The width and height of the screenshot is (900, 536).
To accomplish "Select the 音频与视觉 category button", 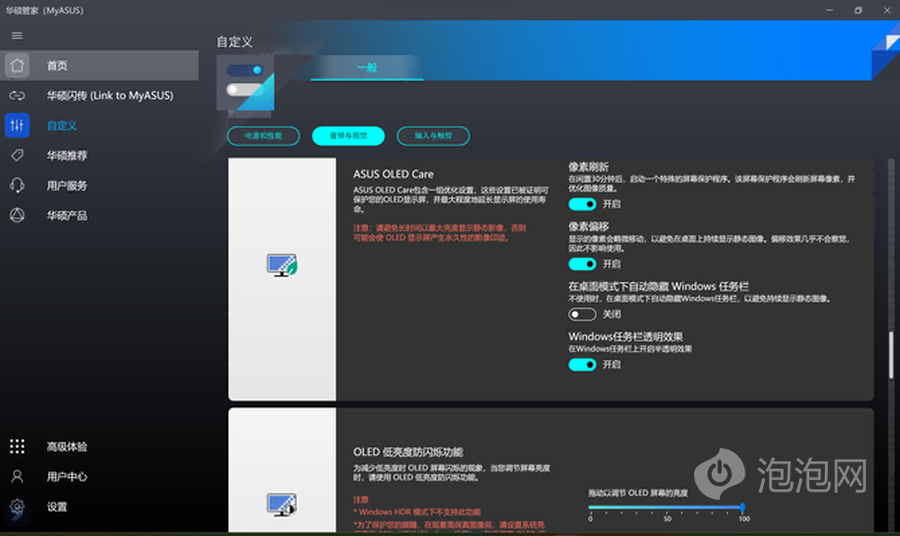I will point(348,136).
